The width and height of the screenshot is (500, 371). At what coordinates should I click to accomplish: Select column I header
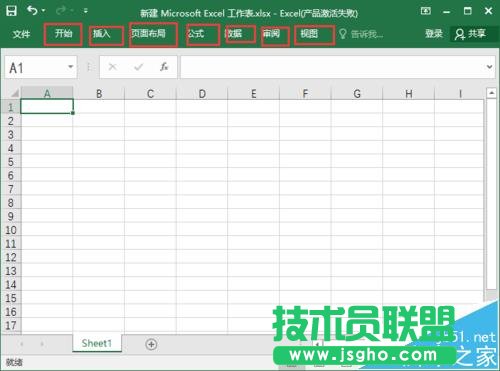click(x=459, y=94)
